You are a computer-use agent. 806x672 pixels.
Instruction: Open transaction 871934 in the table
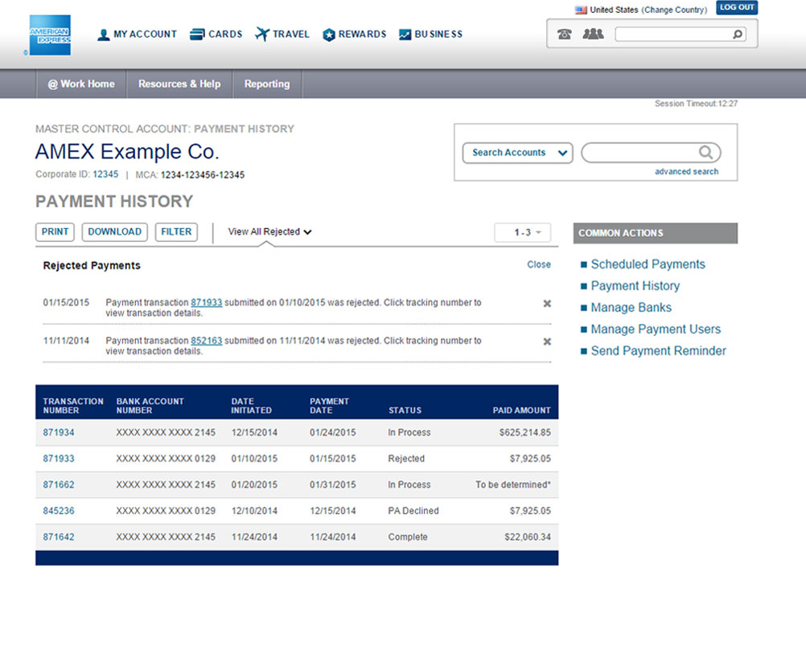click(x=59, y=432)
